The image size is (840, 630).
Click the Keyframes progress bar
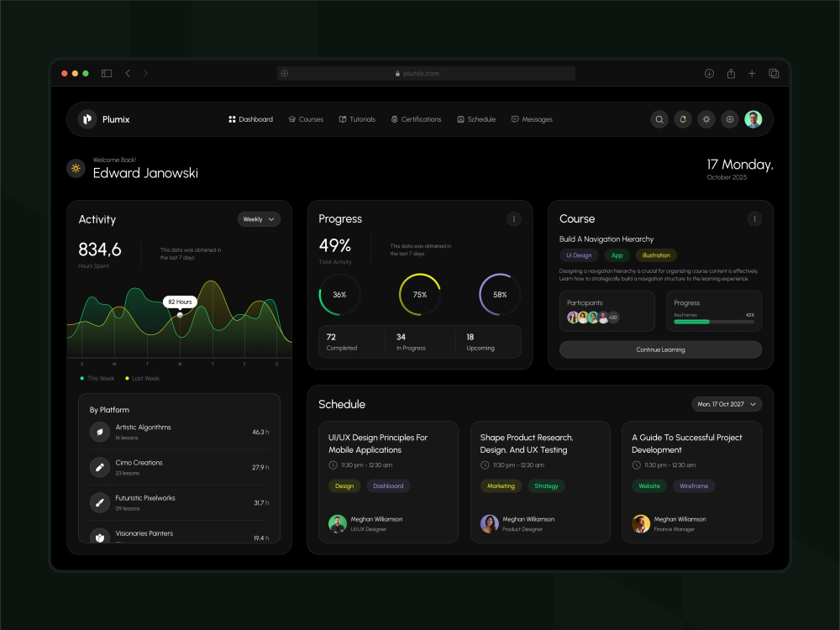pos(714,322)
